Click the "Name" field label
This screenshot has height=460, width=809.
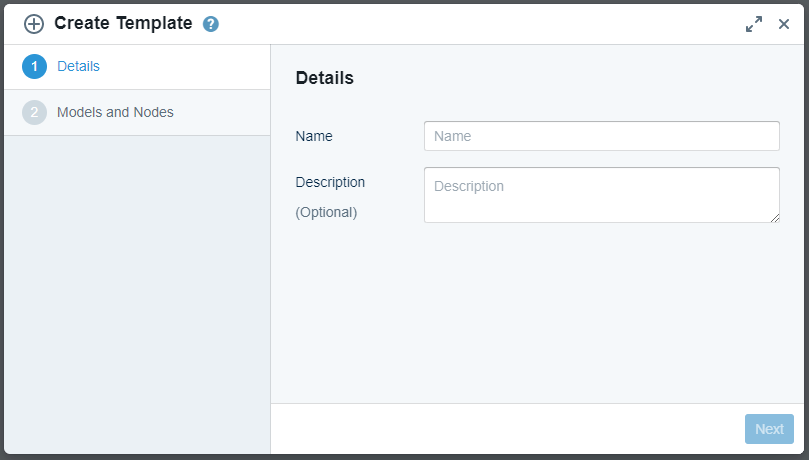[314, 136]
